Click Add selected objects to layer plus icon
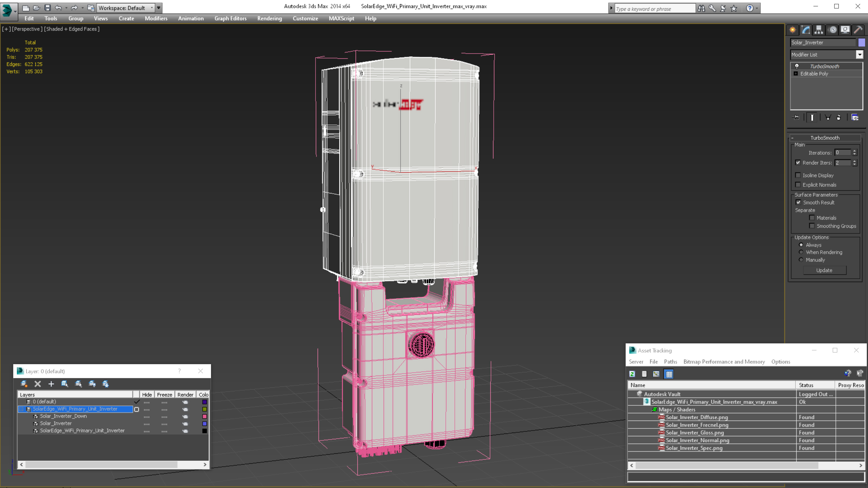The width and height of the screenshot is (868, 488). pos(51,383)
